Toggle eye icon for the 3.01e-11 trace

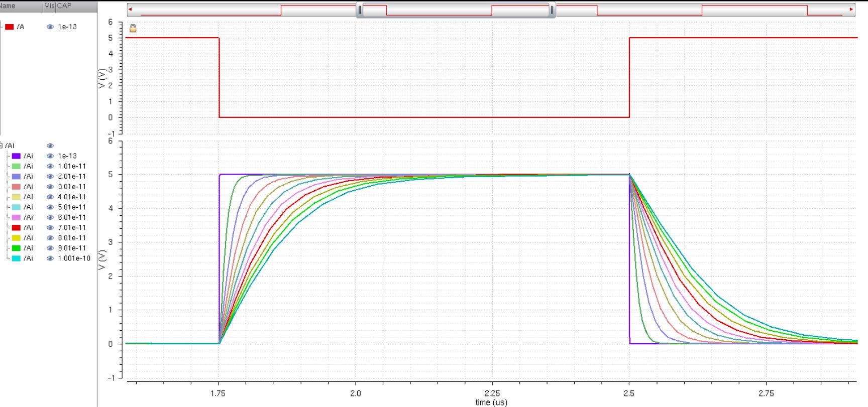click(50, 187)
